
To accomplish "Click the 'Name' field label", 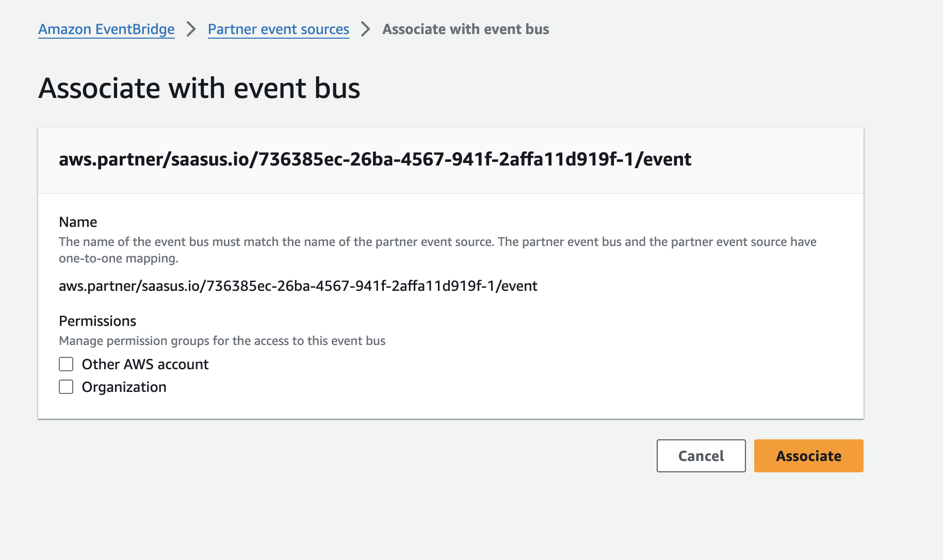I will click(78, 222).
